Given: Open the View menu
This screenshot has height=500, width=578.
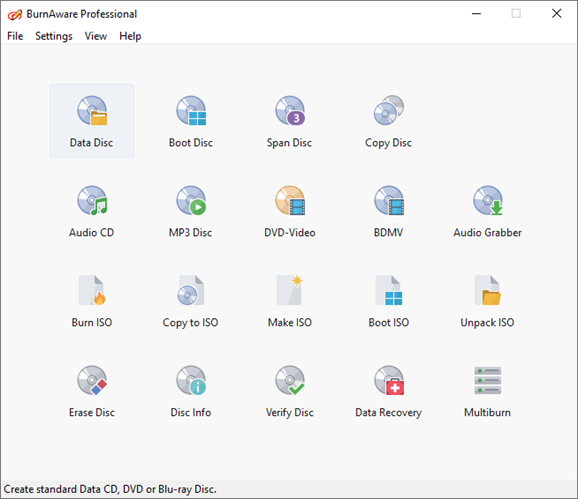Looking at the screenshot, I should [x=96, y=36].
